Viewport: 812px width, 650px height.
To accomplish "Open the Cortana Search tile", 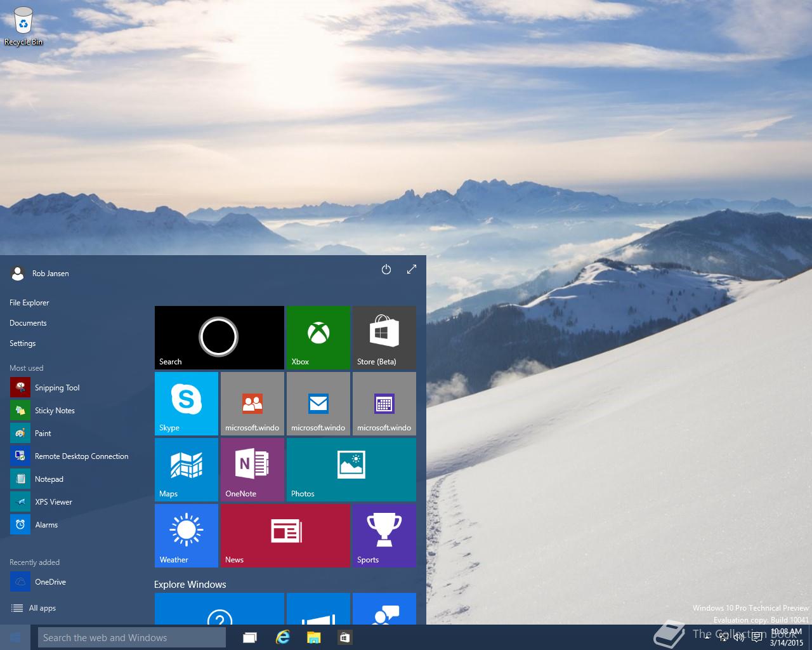I will click(219, 338).
